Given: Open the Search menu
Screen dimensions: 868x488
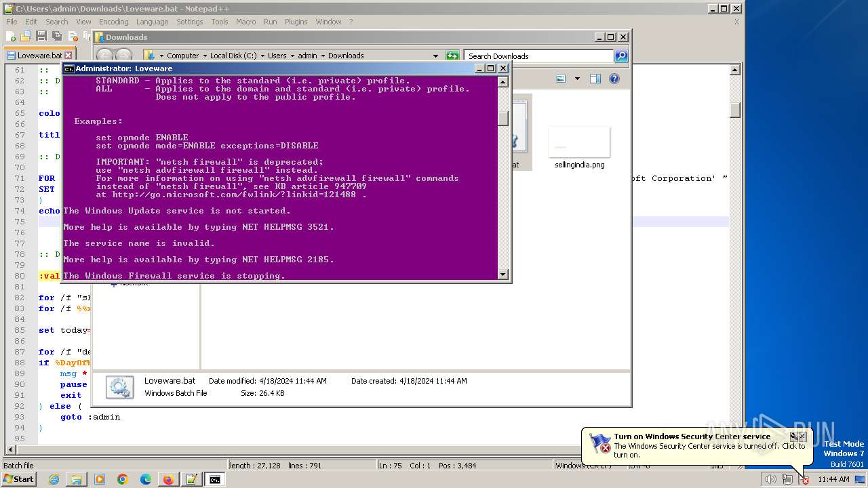Looking at the screenshot, I should (57, 22).
